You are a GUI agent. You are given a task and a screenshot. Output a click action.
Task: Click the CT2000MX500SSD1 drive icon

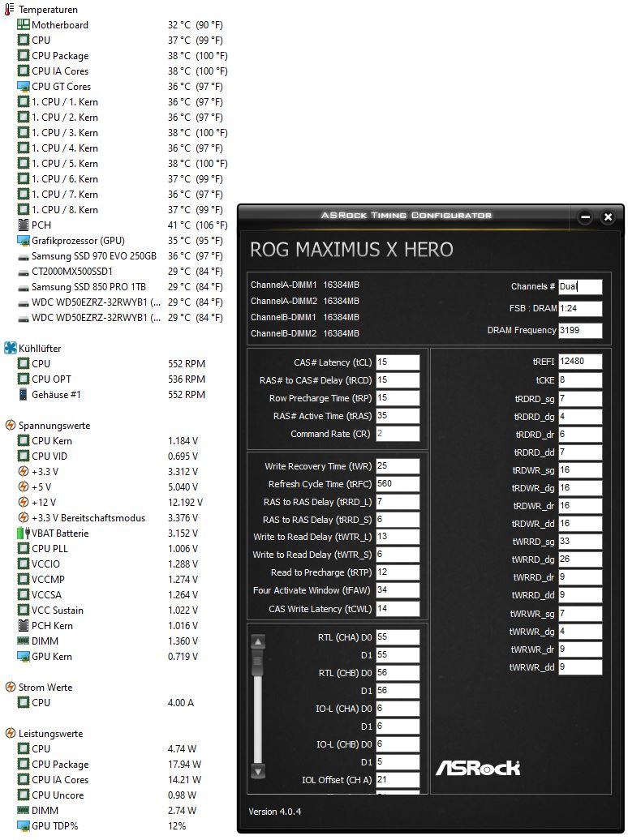tap(23, 272)
